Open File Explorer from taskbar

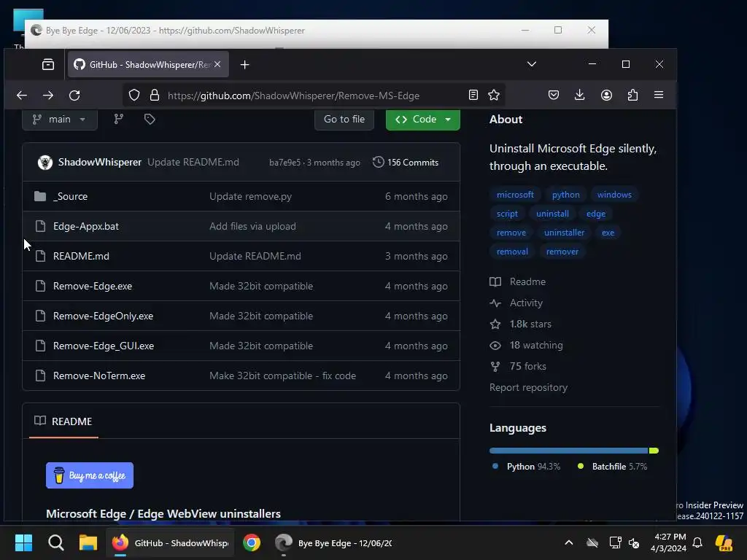pos(88,542)
